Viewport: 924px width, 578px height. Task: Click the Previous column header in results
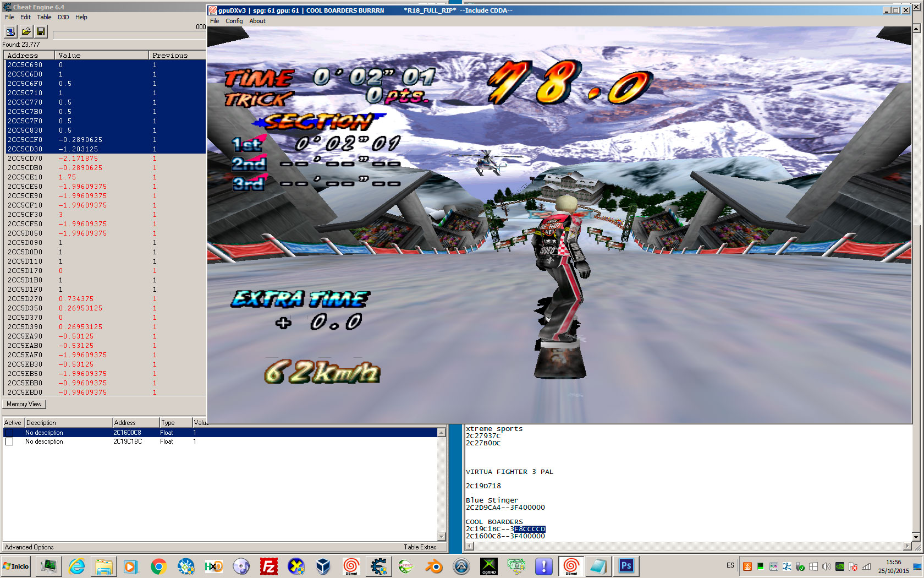(177, 55)
